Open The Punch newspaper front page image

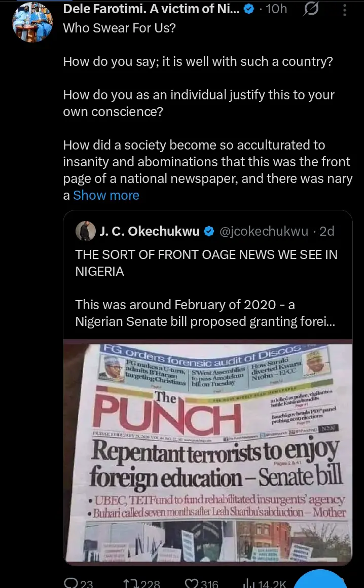[207, 451]
